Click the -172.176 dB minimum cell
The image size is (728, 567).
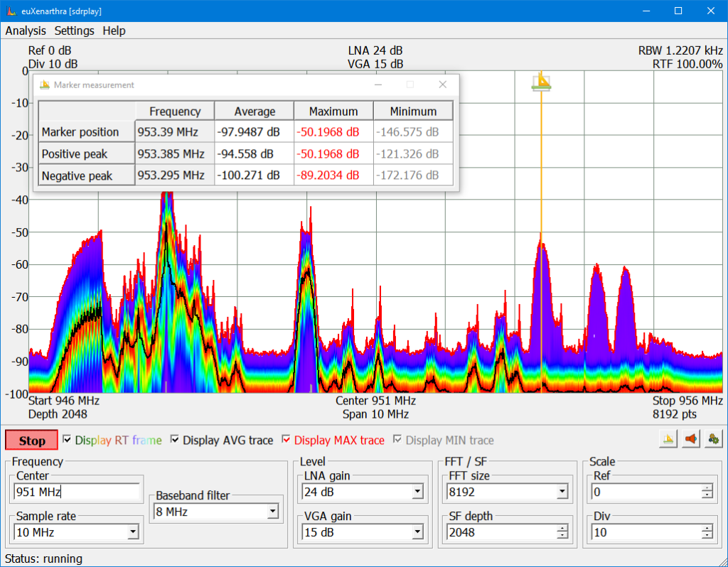pyautogui.click(x=413, y=175)
